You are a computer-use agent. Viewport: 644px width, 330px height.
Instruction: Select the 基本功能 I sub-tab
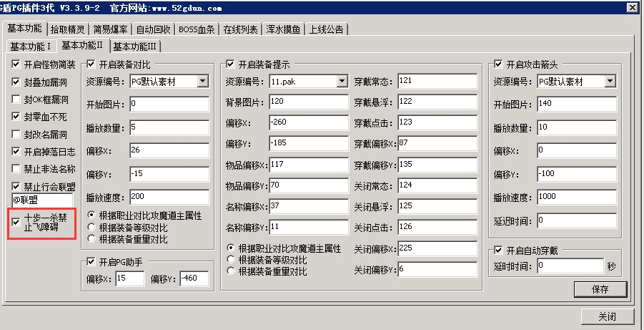tap(31, 47)
